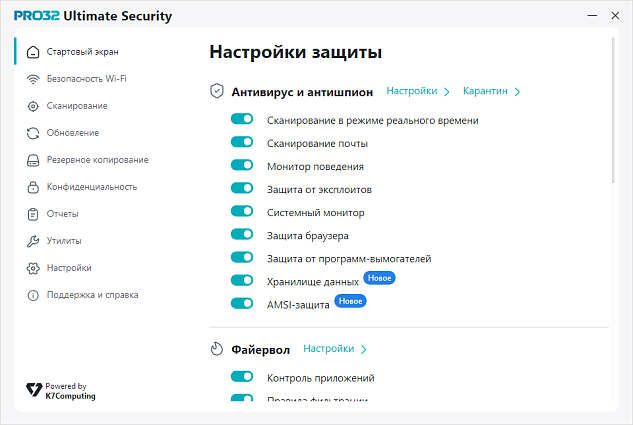Select Конфиденциальность in the sidebar
The image size is (633, 425).
coord(92,187)
